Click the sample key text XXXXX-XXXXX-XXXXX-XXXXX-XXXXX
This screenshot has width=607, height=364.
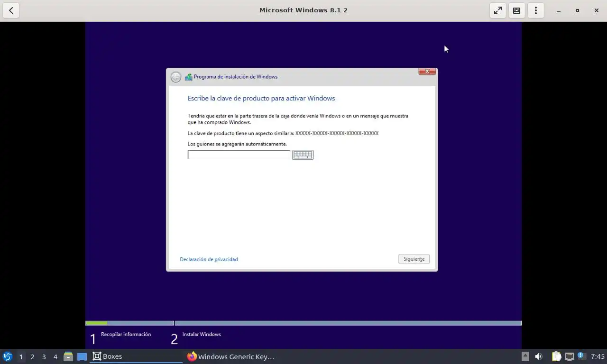point(337,133)
